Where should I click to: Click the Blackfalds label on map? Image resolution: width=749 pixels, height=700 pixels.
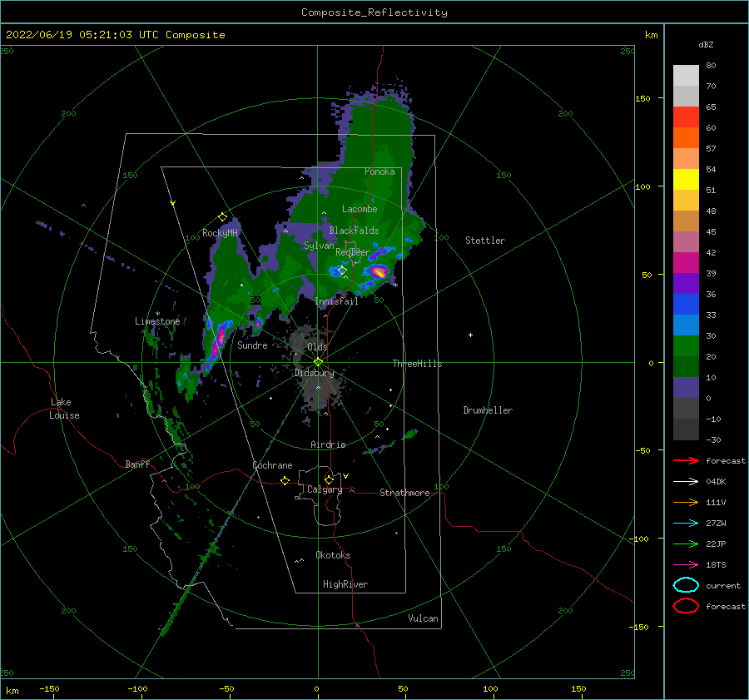354,231
